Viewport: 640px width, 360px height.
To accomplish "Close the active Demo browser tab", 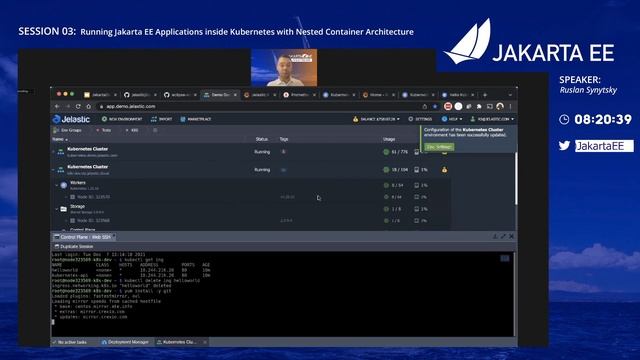I will tap(235, 95).
